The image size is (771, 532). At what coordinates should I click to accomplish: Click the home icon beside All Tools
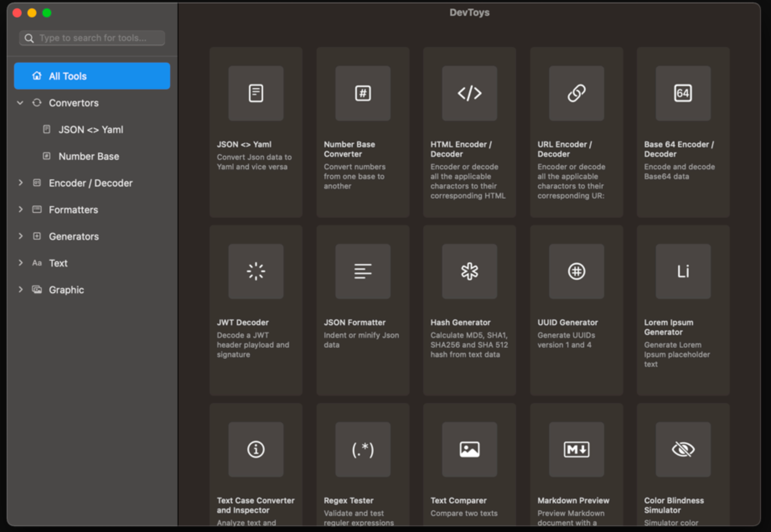pyautogui.click(x=37, y=76)
